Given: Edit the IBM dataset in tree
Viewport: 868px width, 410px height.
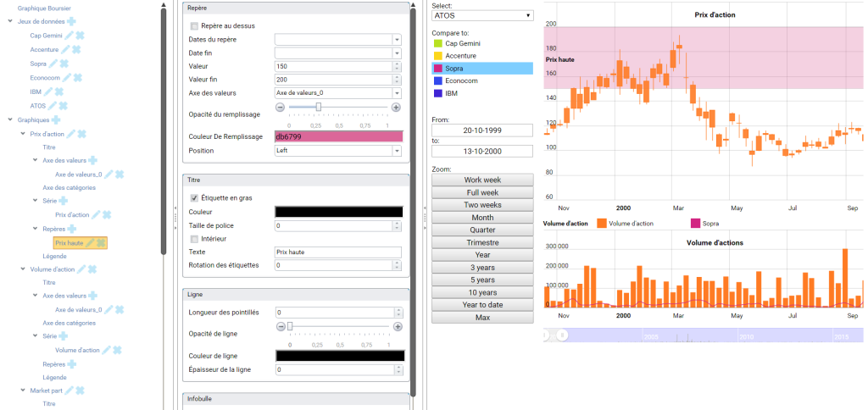Looking at the screenshot, I should tap(48, 91).
